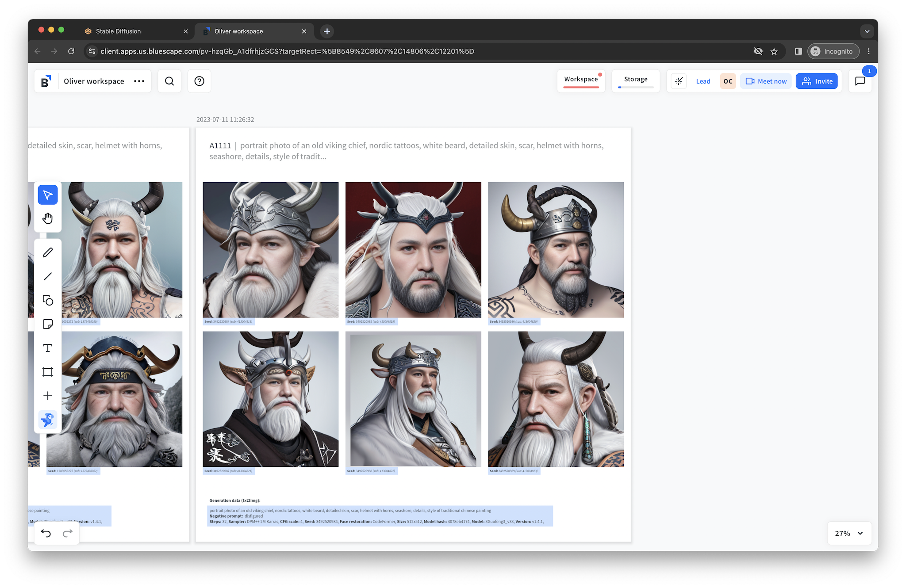This screenshot has height=588, width=906.
Task: Toggle the Lead presentation mode
Action: pos(703,81)
